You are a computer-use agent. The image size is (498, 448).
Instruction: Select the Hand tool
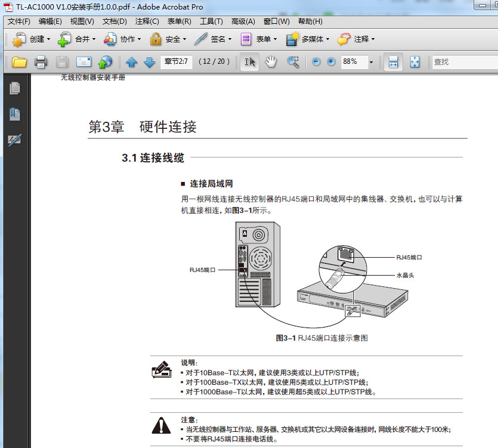pyautogui.click(x=270, y=61)
